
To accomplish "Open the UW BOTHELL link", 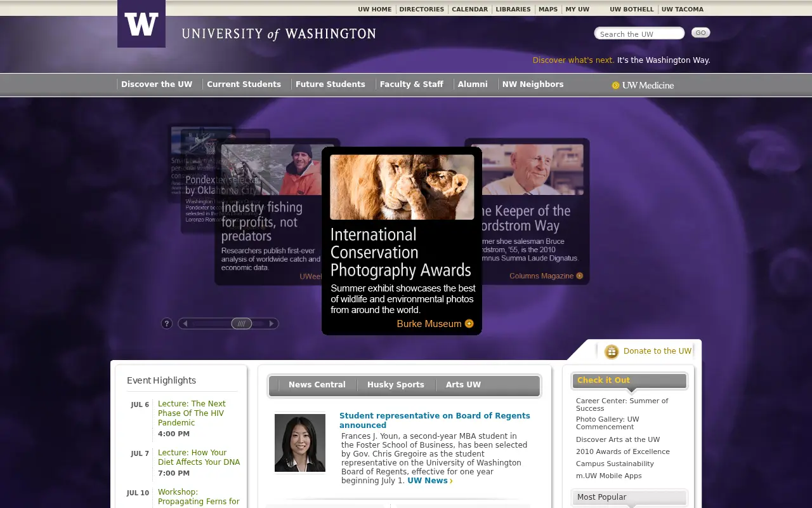I will [632, 10].
